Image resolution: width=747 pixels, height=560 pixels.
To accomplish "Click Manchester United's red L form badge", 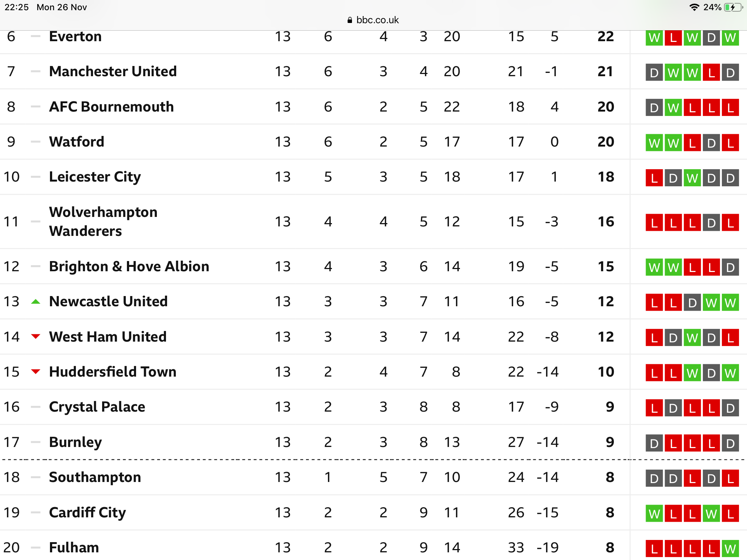I will click(x=711, y=73).
